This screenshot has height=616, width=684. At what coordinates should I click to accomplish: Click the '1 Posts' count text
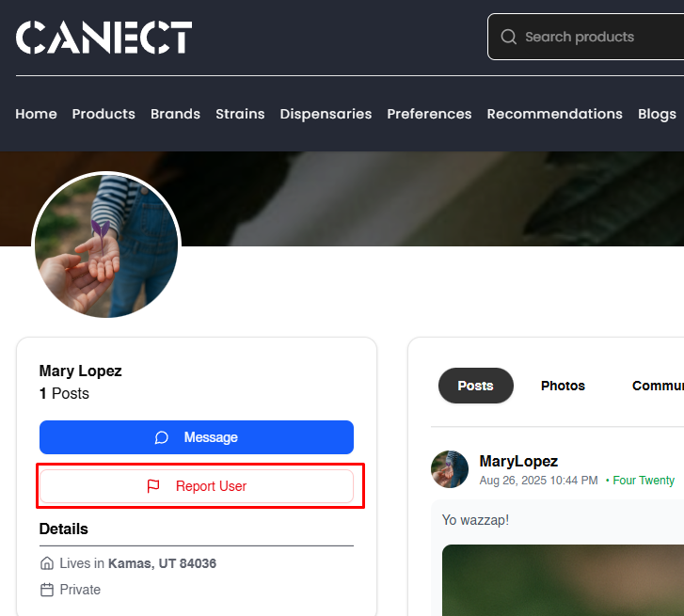[64, 393]
